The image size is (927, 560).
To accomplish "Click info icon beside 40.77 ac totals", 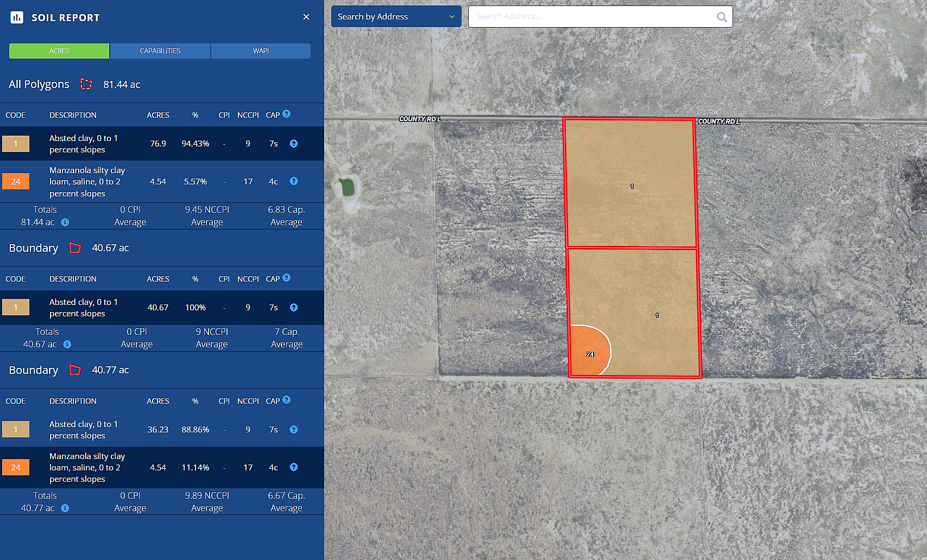I will coord(65,508).
